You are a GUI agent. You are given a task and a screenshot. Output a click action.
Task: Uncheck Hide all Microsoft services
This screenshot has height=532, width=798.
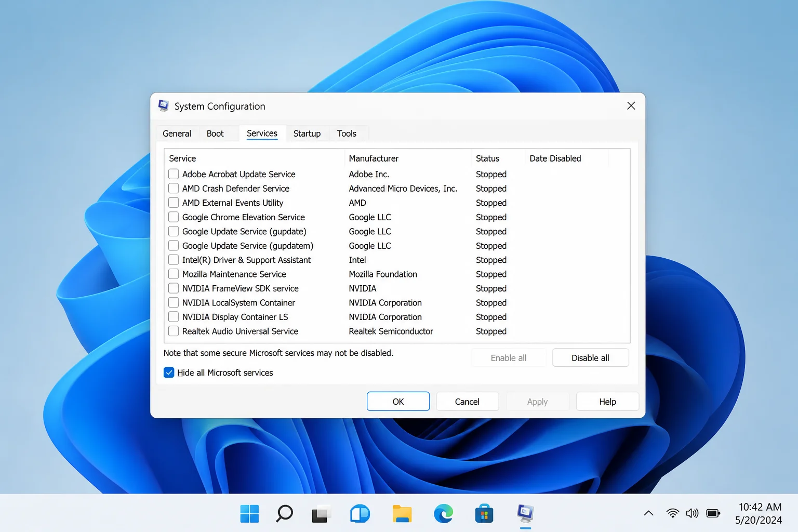(x=169, y=373)
